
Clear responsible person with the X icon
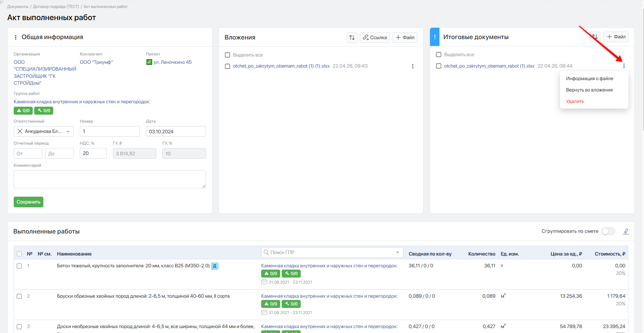coord(20,131)
